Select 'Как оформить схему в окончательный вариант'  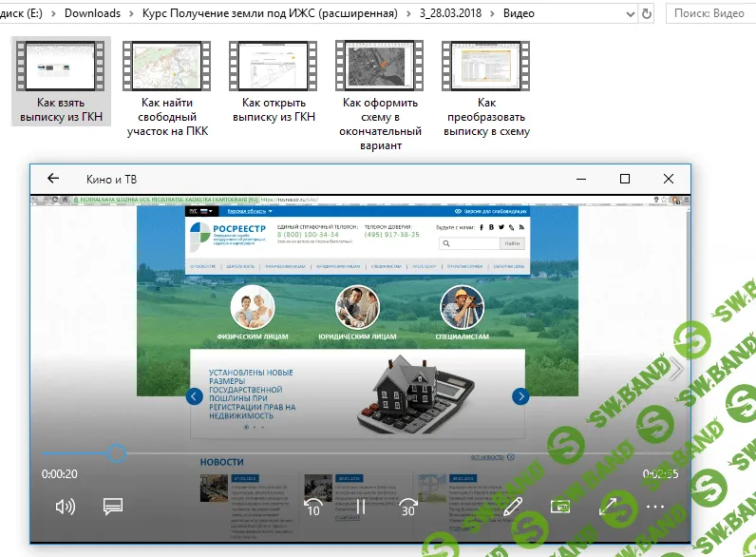[x=381, y=96]
